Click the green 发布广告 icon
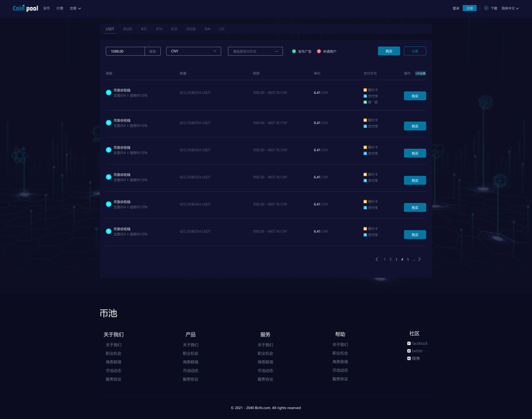 pos(294,51)
